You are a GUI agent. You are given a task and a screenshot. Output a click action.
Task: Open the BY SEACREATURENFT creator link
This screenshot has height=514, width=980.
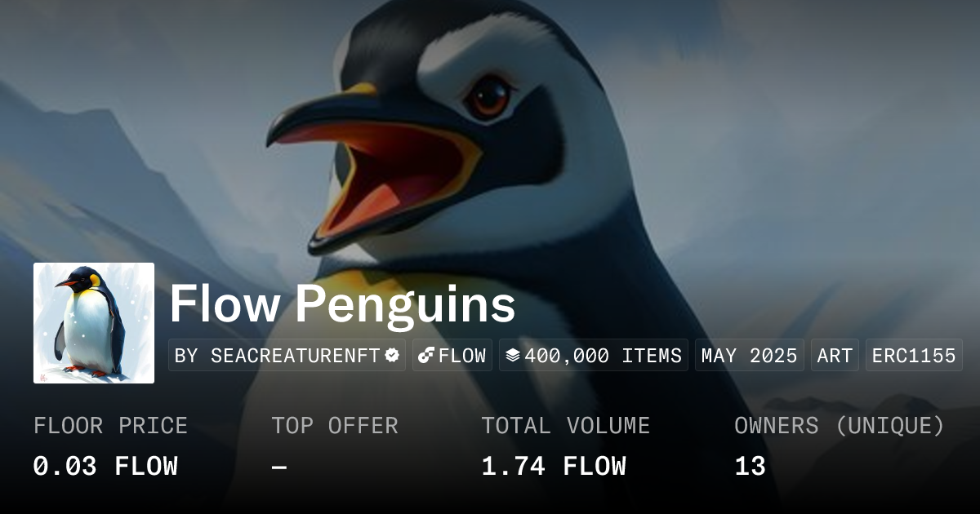click(287, 356)
